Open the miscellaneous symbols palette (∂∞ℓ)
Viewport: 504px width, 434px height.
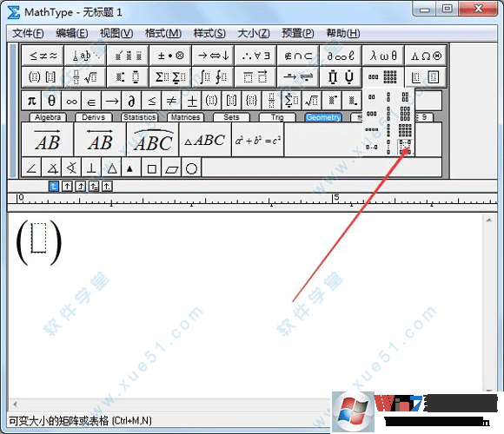tap(341, 56)
